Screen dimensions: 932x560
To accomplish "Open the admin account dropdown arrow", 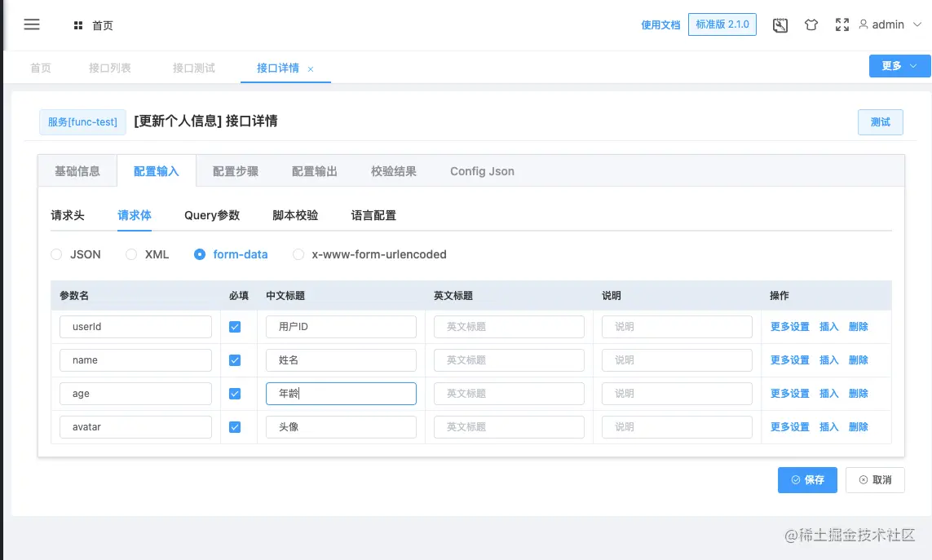I will [x=917, y=24].
